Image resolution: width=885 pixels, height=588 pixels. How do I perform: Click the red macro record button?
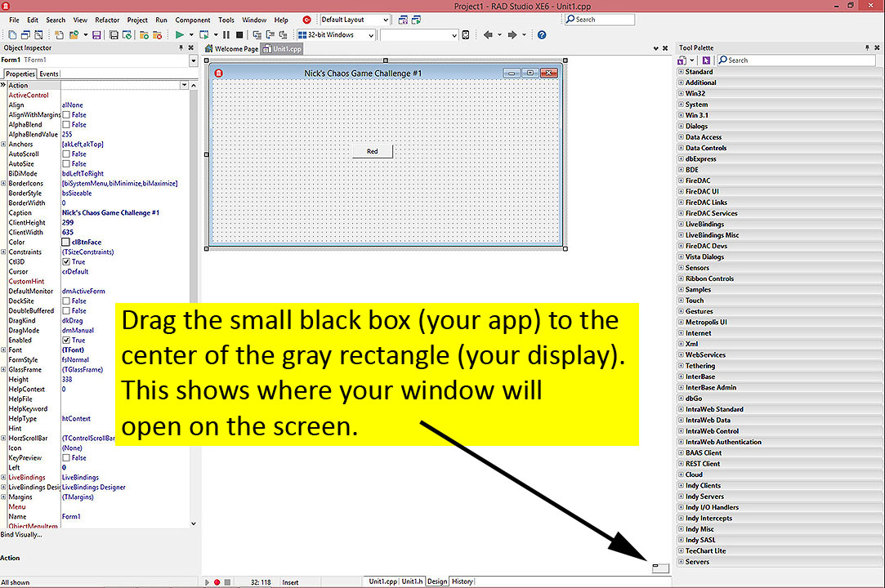click(x=217, y=582)
